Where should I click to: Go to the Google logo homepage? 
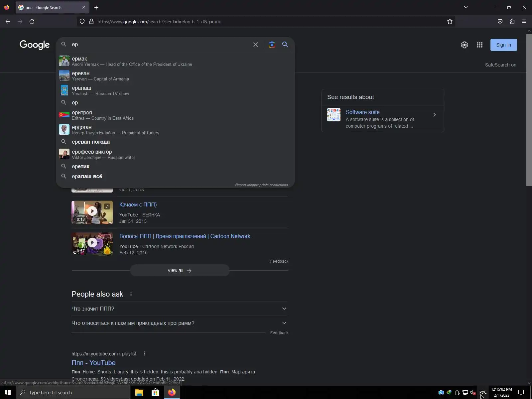click(35, 45)
